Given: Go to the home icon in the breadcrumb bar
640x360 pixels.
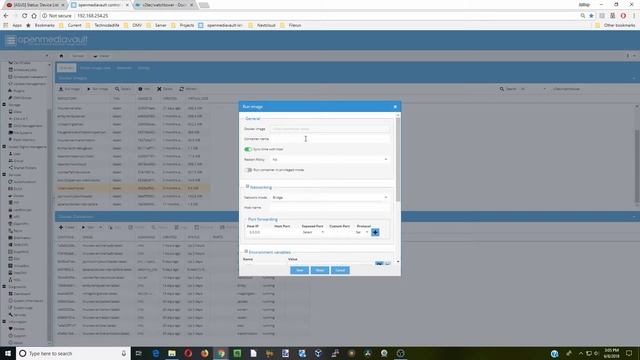Looking at the screenshot, I should [x=61, y=56].
